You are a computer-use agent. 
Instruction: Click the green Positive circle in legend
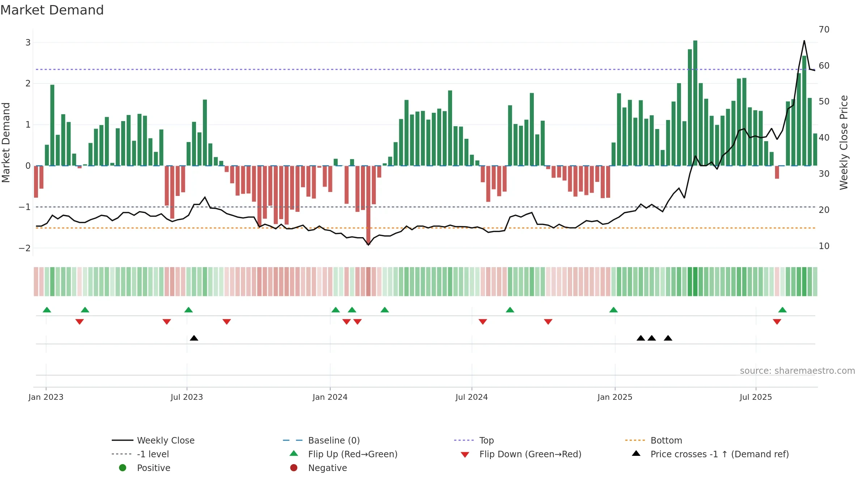(x=123, y=468)
